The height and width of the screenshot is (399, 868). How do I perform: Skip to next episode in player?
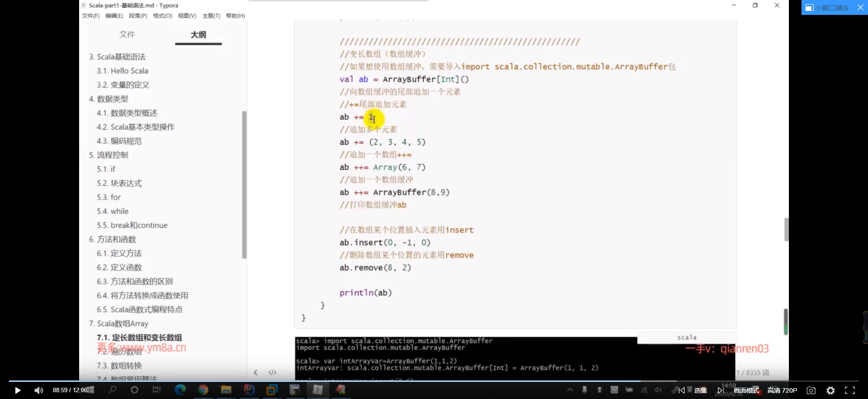tap(721, 390)
